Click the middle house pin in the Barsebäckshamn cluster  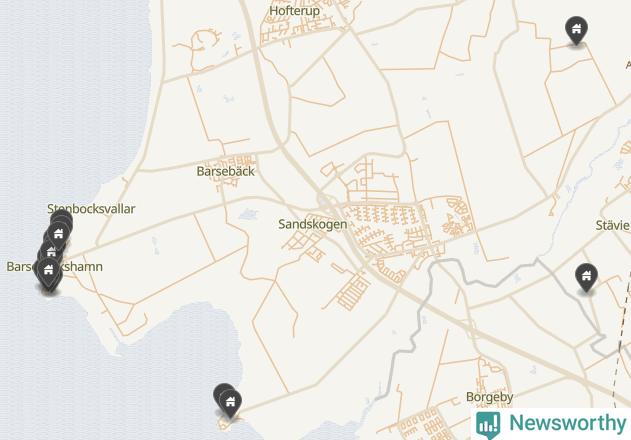51,253
